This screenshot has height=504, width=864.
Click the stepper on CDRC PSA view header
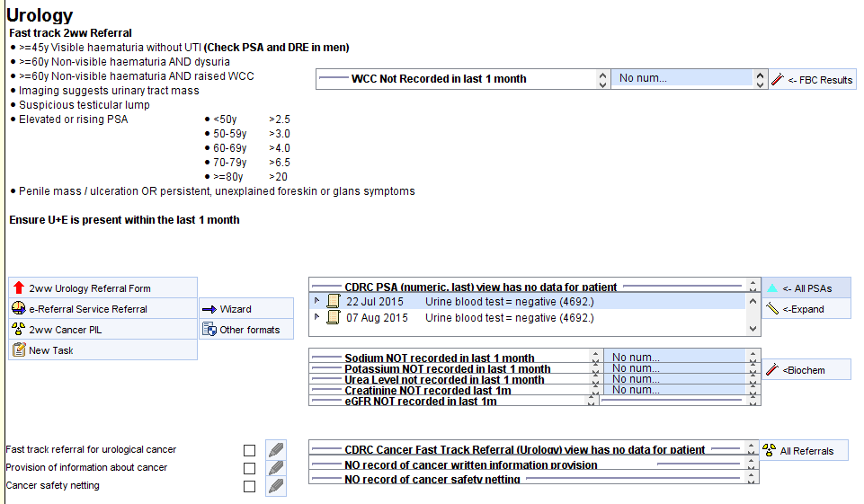(x=753, y=286)
